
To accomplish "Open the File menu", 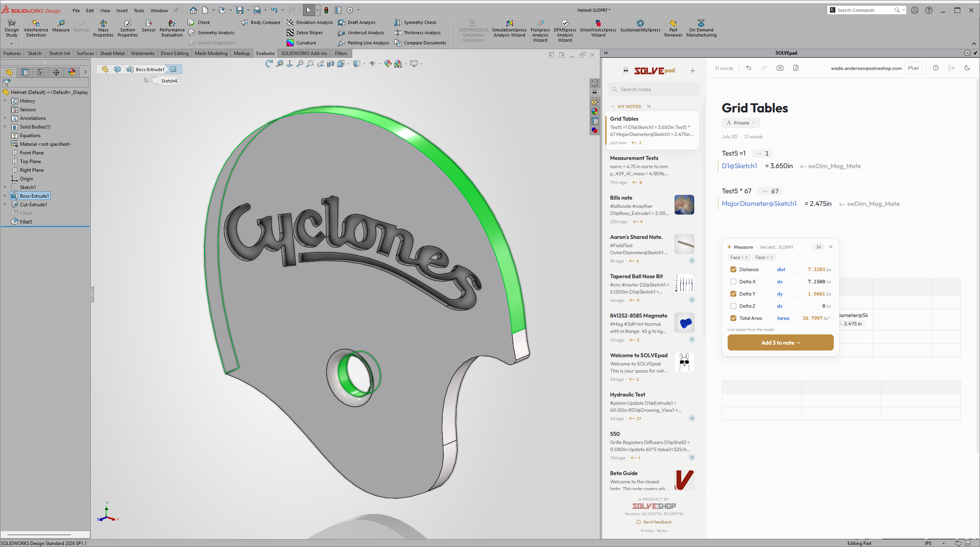I will 76,11.
